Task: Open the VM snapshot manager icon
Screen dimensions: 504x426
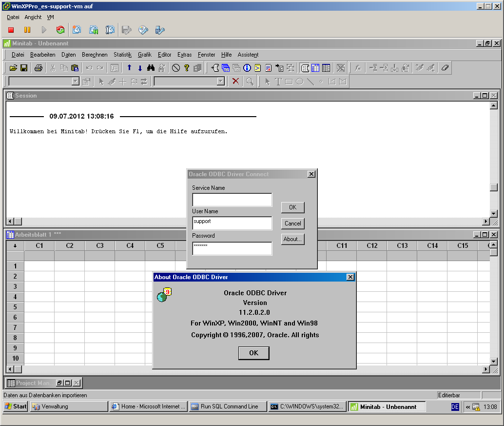Action: (110, 30)
